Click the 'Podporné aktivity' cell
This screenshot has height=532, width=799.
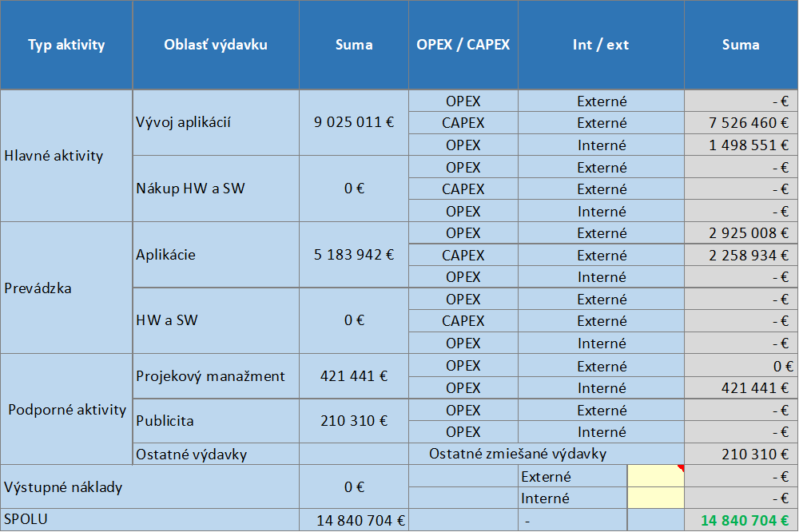(66, 409)
